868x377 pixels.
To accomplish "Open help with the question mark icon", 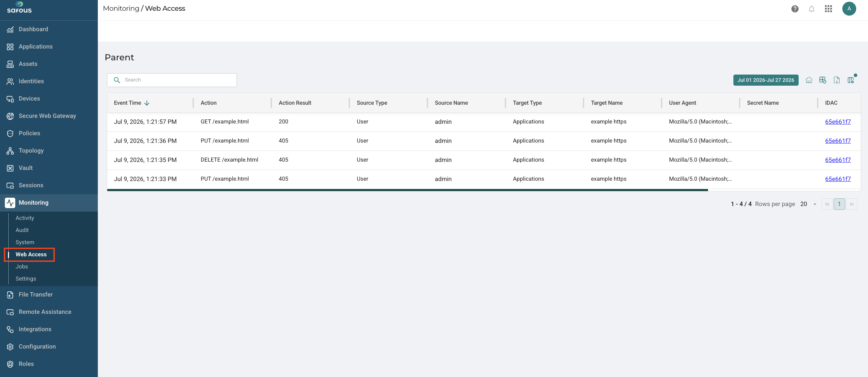I will [795, 9].
